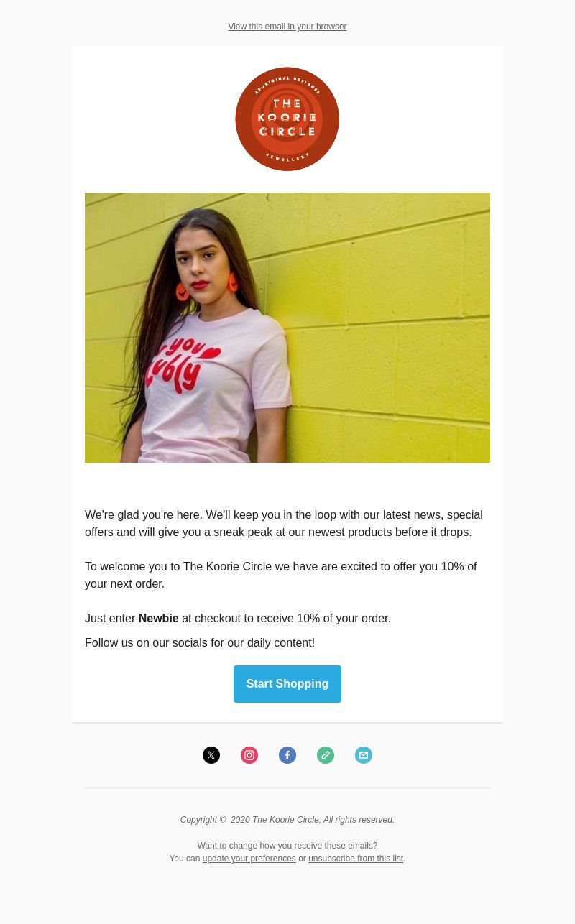Click the "To welcome you" 10% offer paragraph
The width and height of the screenshot is (575, 924).
(281, 576)
